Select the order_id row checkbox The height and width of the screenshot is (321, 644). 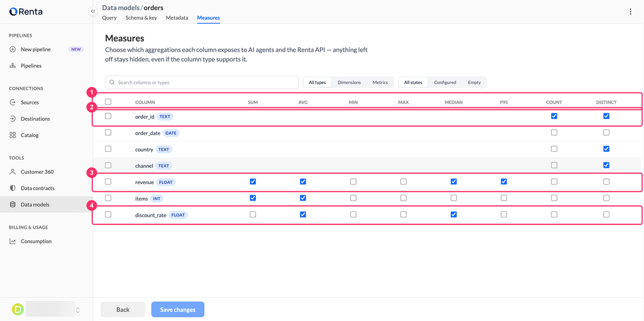[x=108, y=116]
